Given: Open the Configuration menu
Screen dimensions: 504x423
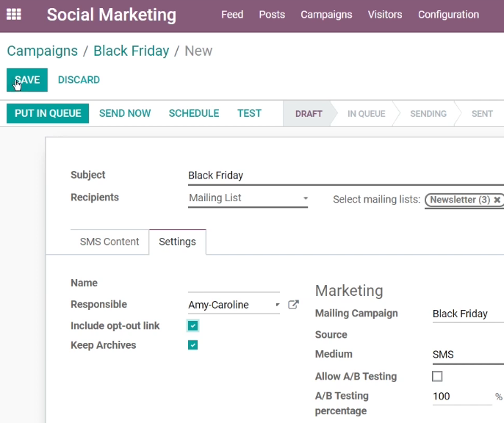Looking at the screenshot, I should coord(448,15).
